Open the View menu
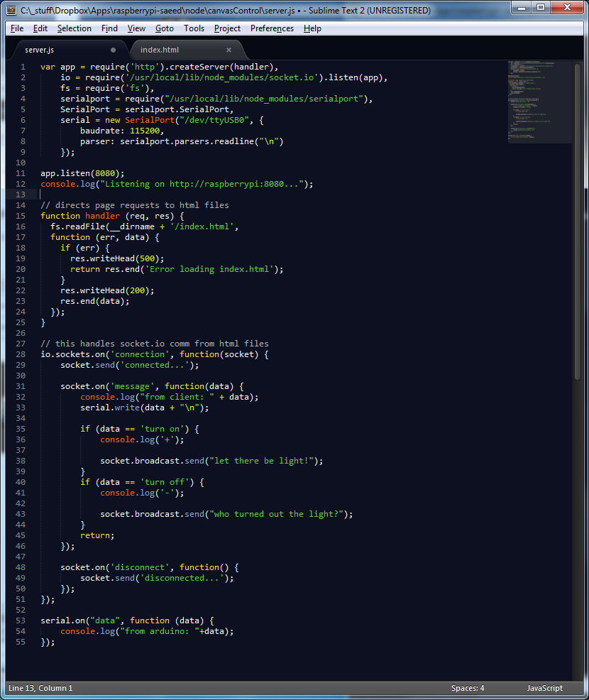This screenshot has width=589, height=700. pos(136,28)
